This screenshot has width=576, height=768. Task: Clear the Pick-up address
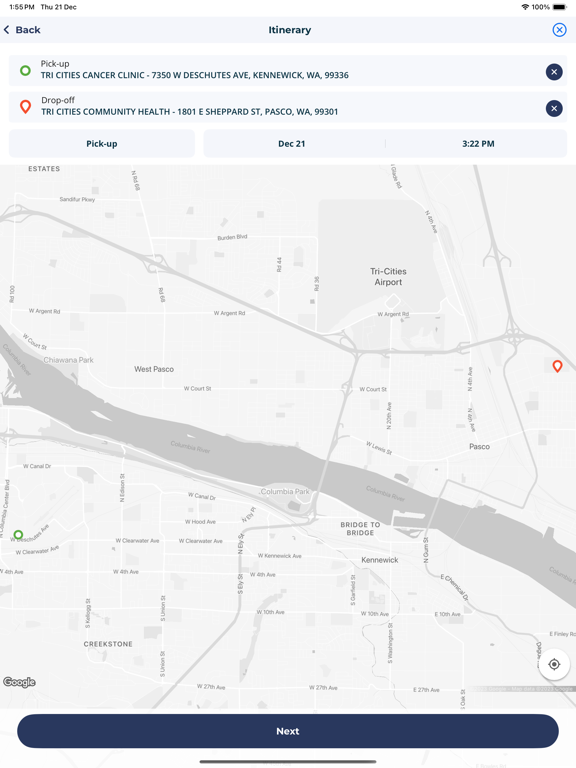(x=554, y=72)
